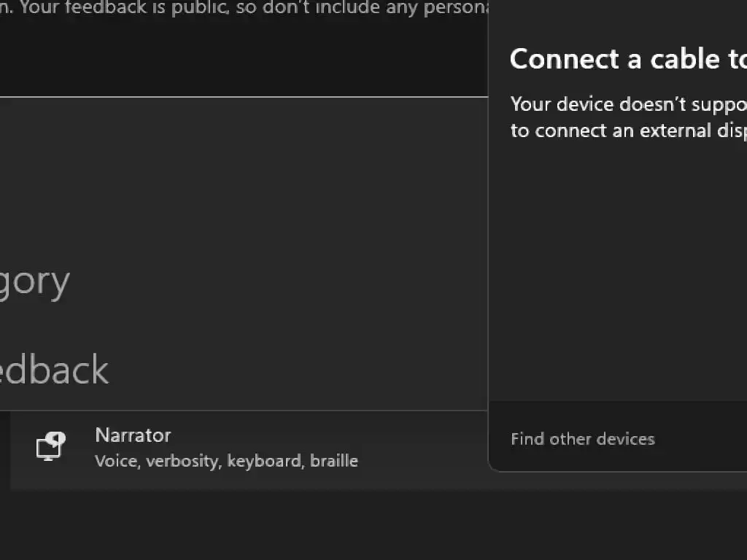The image size is (747, 560).
Task: Click the 'to connect an external' text line
Action: (x=627, y=131)
